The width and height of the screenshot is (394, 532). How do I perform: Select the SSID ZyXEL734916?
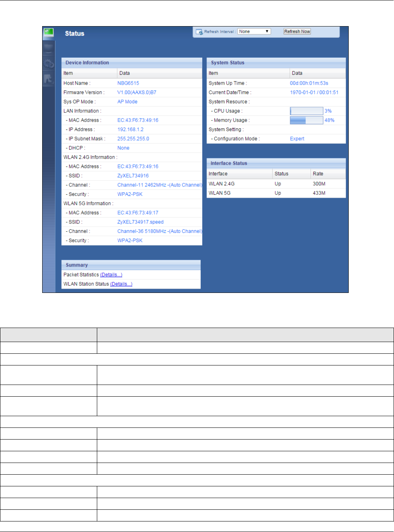click(x=133, y=176)
